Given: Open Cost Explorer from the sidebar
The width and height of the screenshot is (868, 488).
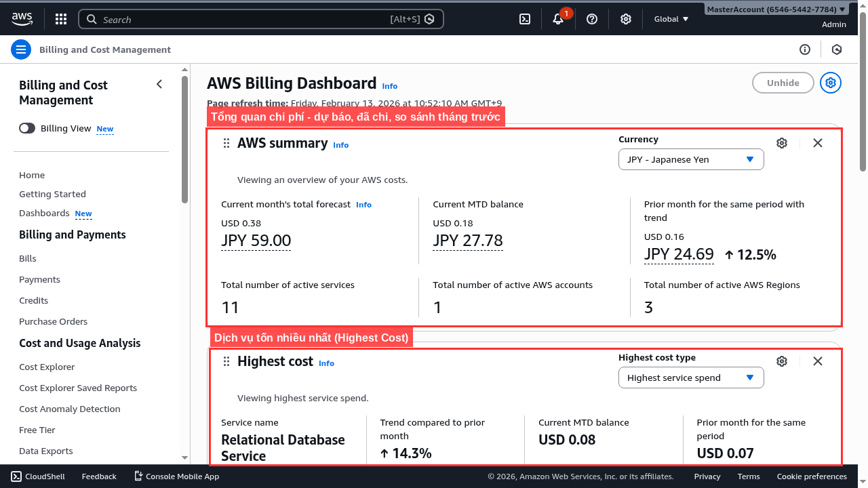Looking at the screenshot, I should pos(46,367).
